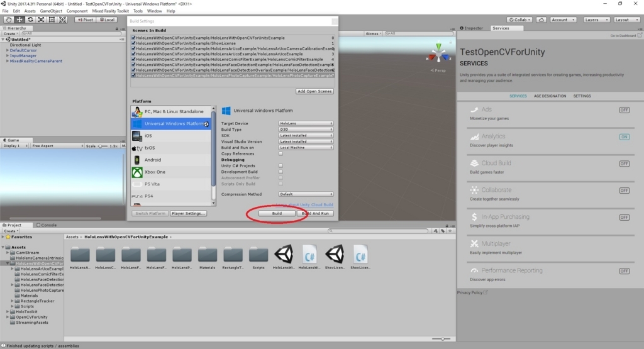This screenshot has height=349, width=644.
Task: Open the Layout dropdown
Action: (626, 19)
